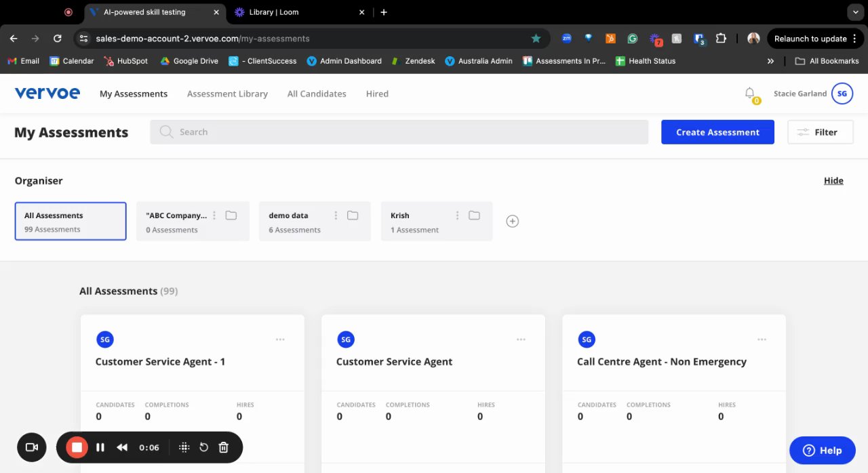Open the Help chat button
This screenshot has width=868, height=473.
pos(823,450)
